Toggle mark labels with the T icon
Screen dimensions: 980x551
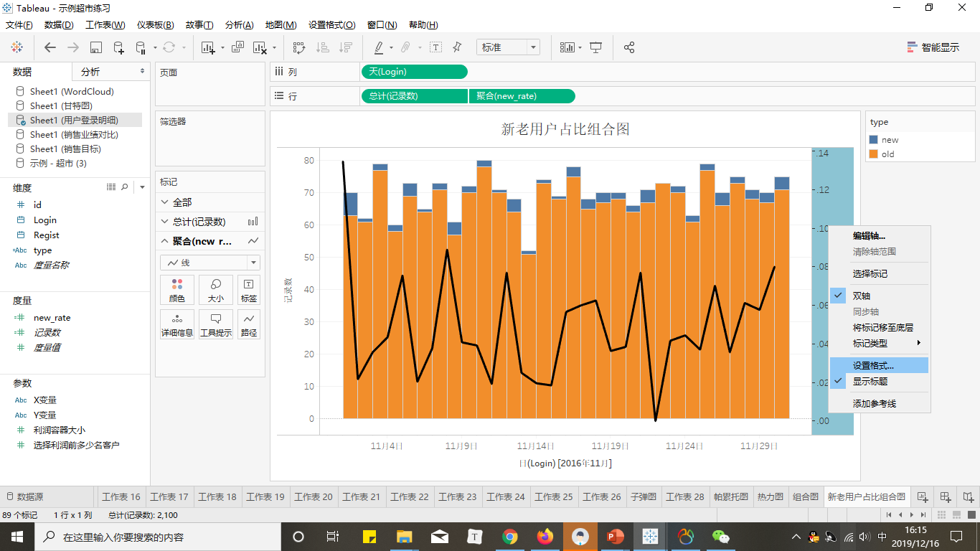click(435, 47)
